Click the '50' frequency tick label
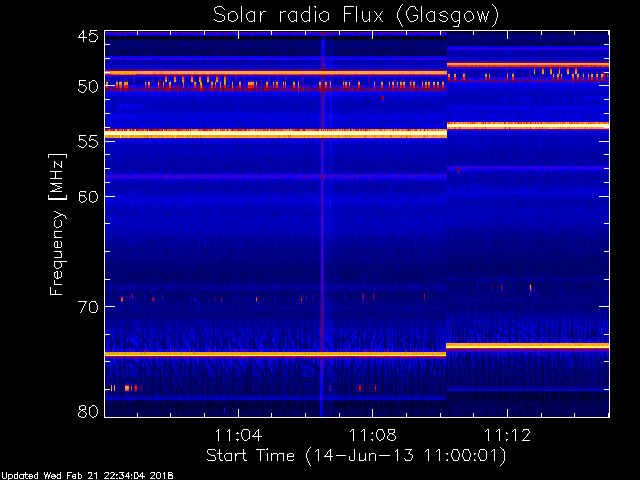Viewport: 640px width, 480px height. point(88,87)
